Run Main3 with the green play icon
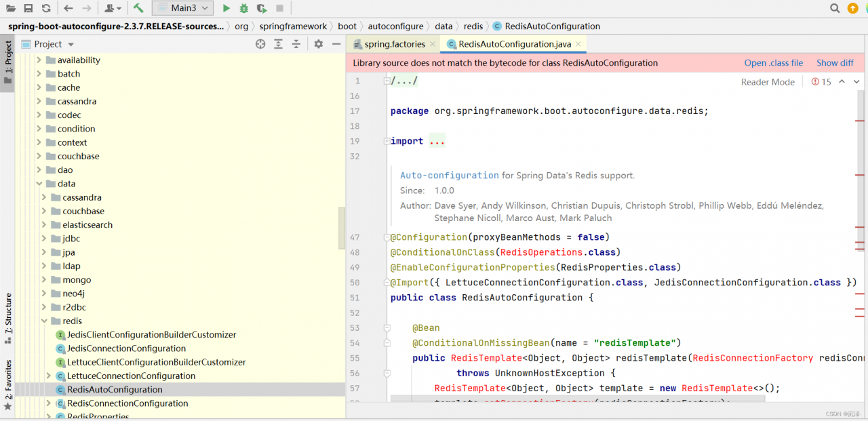Viewport: 868px width, 421px height. click(x=226, y=8)
